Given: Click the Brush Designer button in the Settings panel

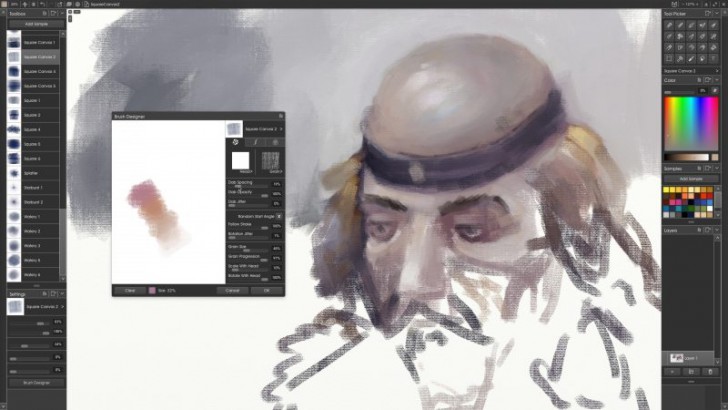Looking at the screenshot, I should point(36,383).
